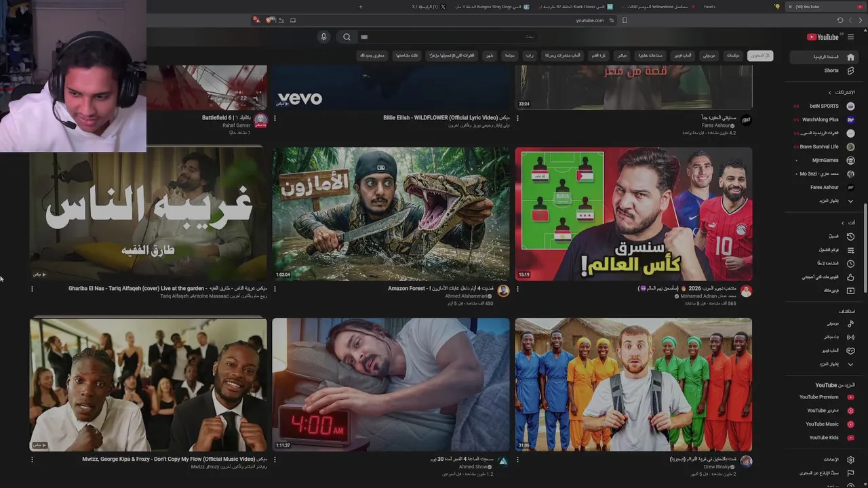This screenshot has width=868, height=488.
Task: Open the Subscriptions section header arrow
Action: (x=829, y=92)
